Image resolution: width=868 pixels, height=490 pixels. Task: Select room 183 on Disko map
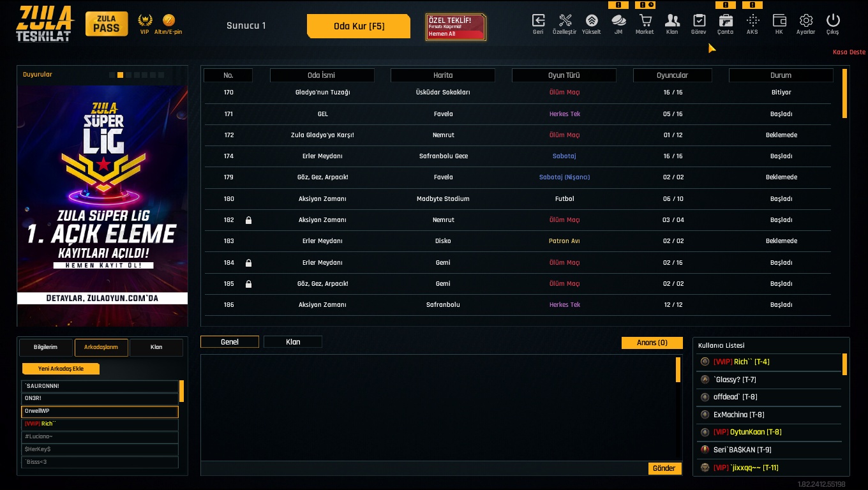click(x=518, y=241)
